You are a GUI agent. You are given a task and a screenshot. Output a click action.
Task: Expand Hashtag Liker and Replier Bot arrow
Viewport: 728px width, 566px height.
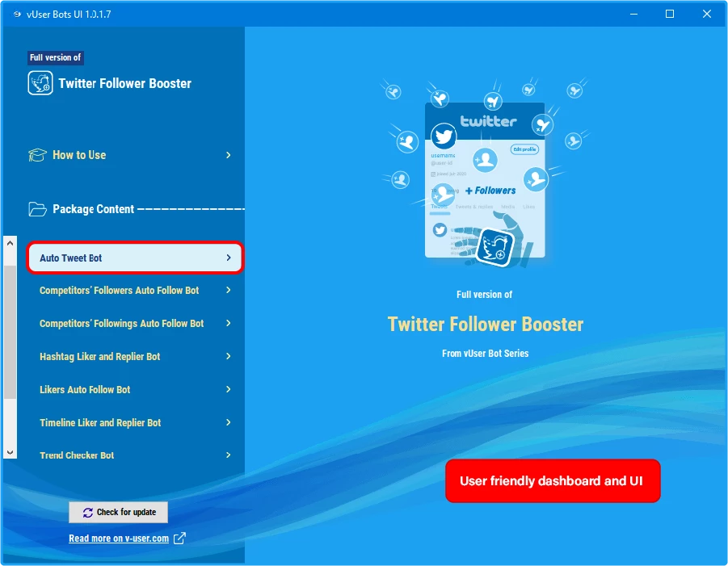coord(228,356)
